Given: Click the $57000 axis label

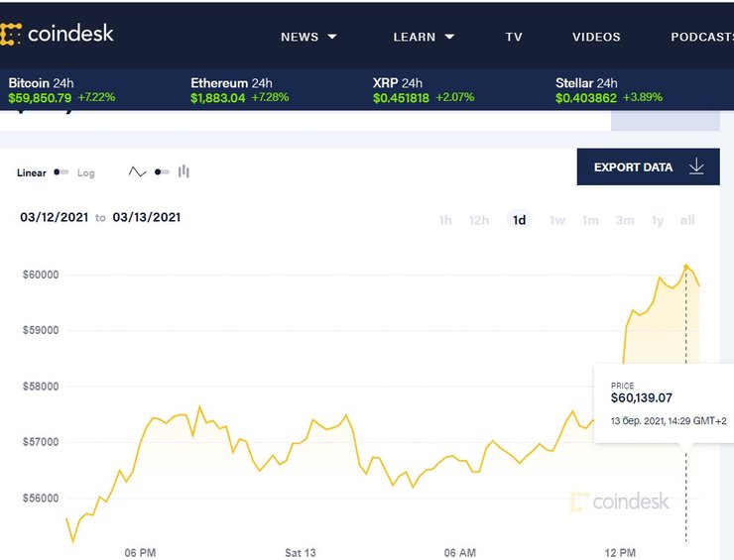Looking at the screenshot, I should 41,442.
